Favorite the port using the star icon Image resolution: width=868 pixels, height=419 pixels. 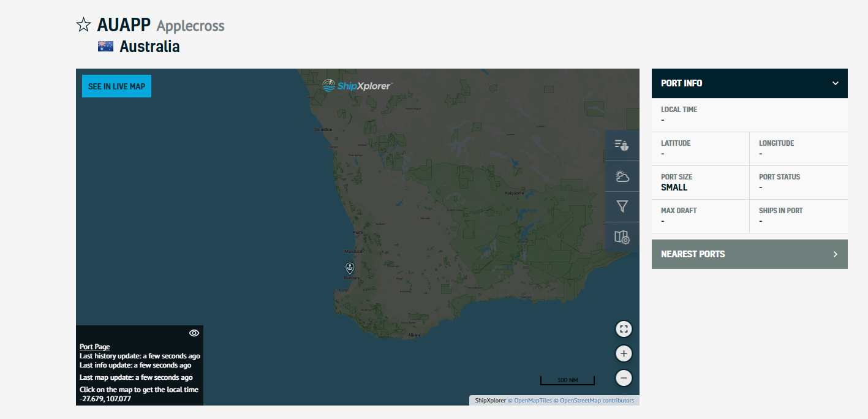83,25
